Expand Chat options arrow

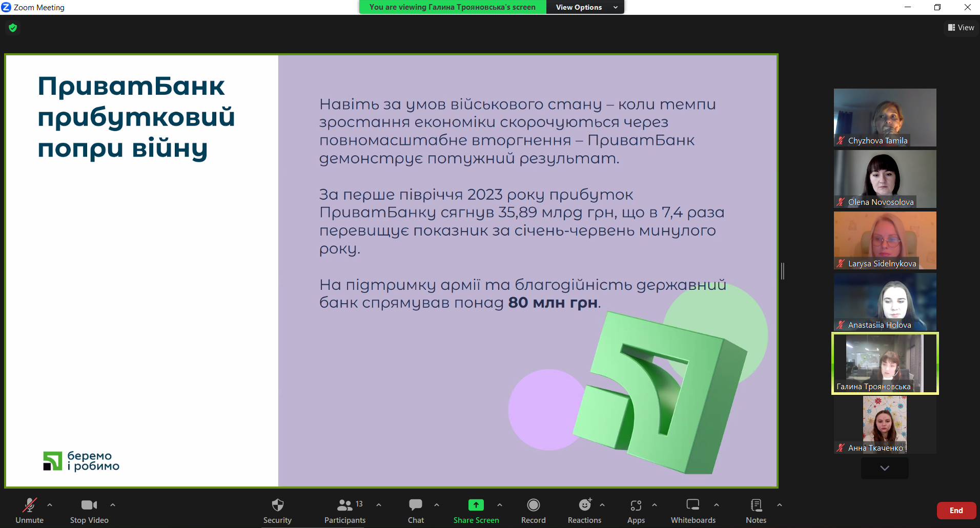pos(437,505)
